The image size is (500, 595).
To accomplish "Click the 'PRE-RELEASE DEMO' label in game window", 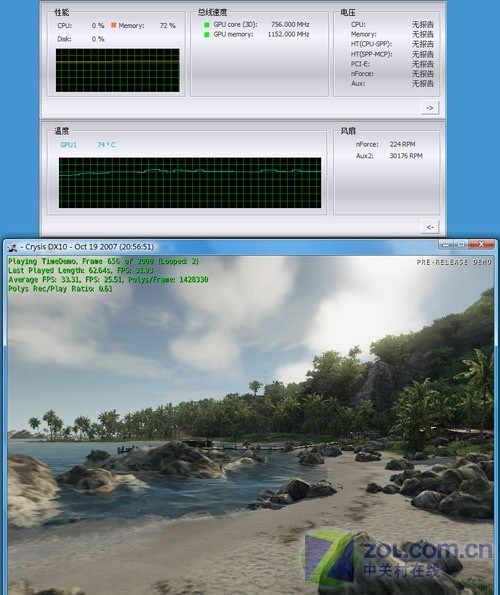I will pyautogui.click(x=454, y=262).
